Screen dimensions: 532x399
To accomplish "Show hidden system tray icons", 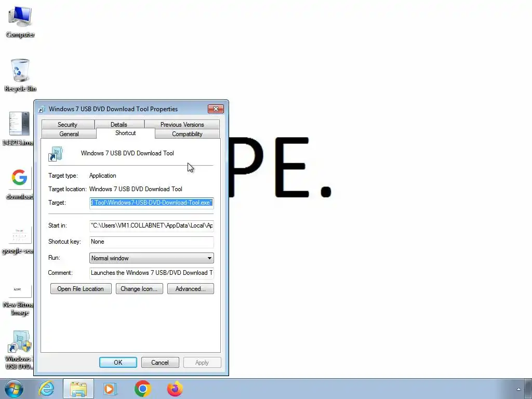I will tap(518, 389).
